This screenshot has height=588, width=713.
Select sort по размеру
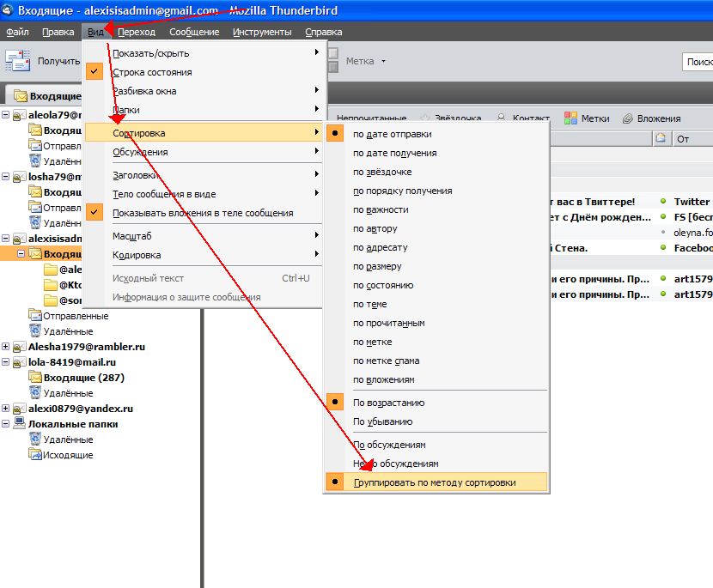[436, 266]
